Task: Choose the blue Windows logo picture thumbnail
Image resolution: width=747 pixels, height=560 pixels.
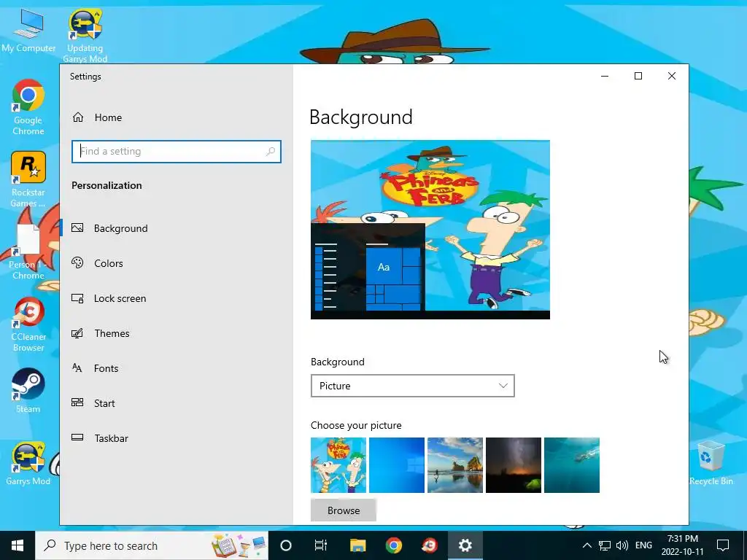Action: [x=397, y=465]
